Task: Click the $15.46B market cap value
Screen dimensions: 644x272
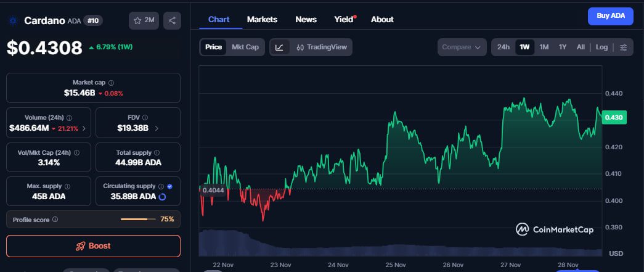Action: click(x=79, y=93)
